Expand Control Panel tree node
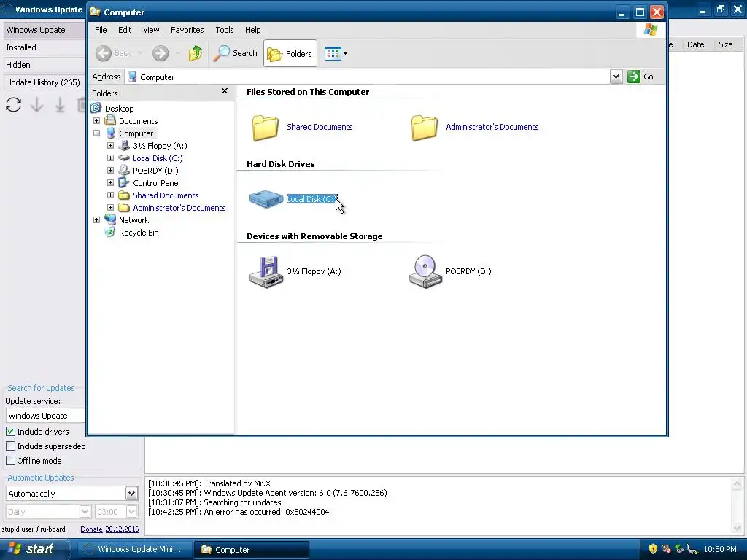The image size is (747, 560). pos(111,183)
